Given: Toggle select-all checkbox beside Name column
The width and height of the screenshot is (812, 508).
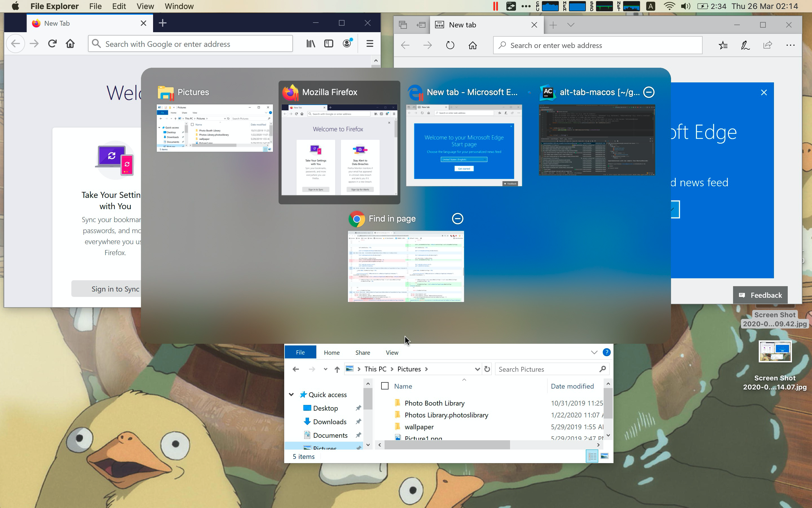Looking at the screenshot, I should pos(385,386).
